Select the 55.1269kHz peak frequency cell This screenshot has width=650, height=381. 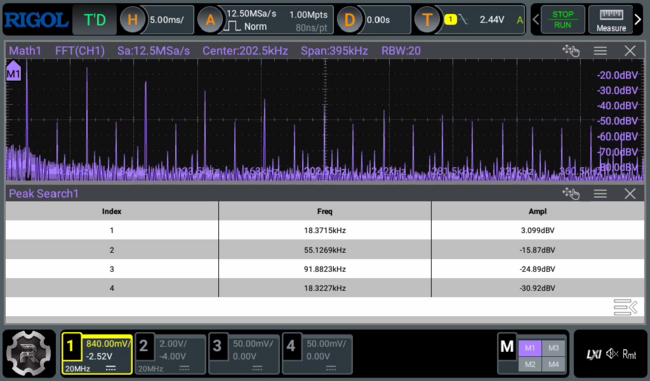click(325, 250)
